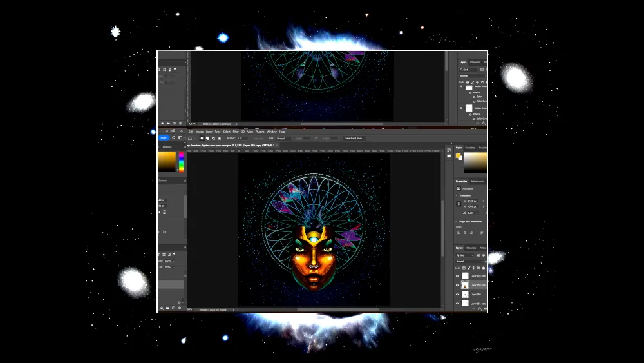
Task: Click the foreground color swatch in Color panel
Action: tap(458, 155)
